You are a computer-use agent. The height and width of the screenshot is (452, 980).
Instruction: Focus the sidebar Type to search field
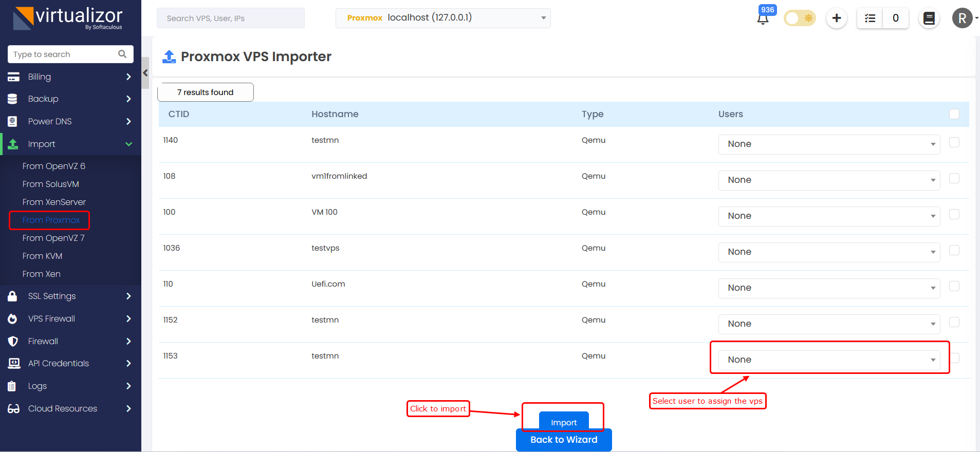[x=70, y=54]
